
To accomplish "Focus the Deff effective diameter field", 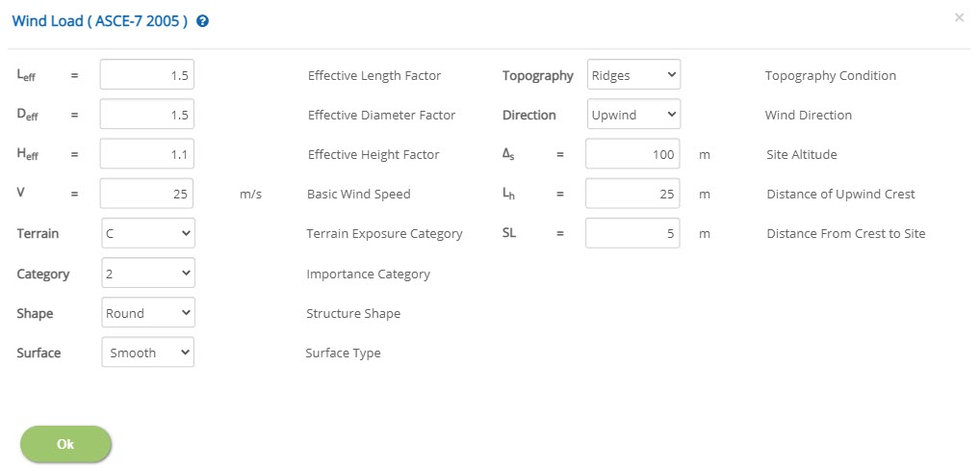I will pyautogui.click(x=147, y=115).
